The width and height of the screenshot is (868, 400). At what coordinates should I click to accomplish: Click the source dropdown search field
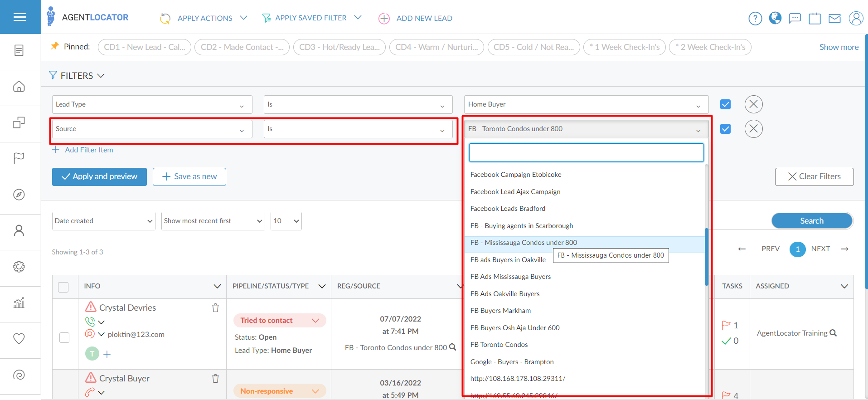[586, 152]
